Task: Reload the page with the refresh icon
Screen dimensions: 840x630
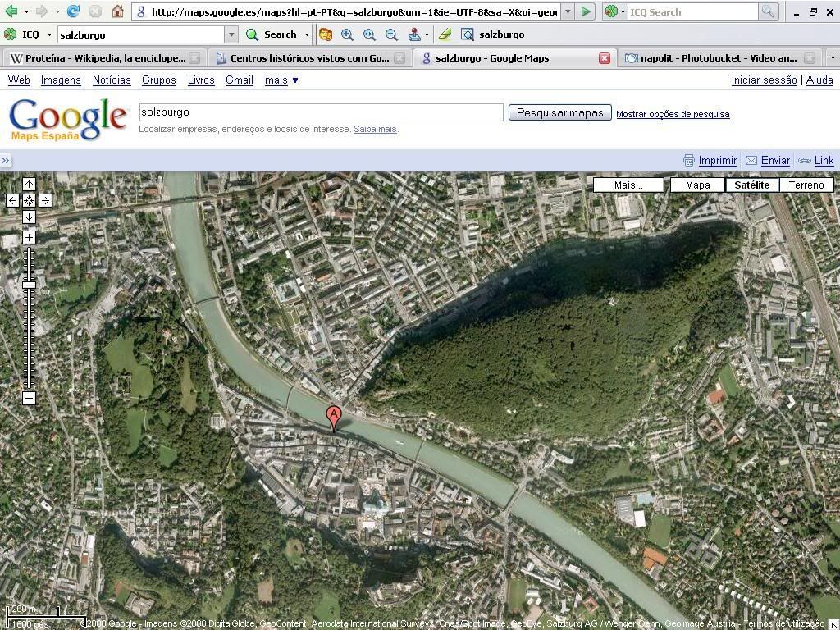Action: pos(73,11)
